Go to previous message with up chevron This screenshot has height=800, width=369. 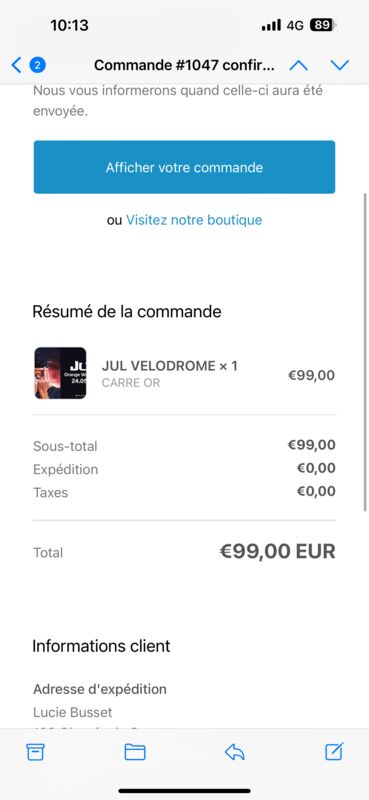299,65
